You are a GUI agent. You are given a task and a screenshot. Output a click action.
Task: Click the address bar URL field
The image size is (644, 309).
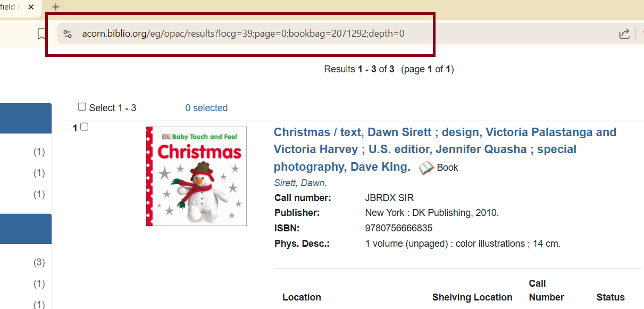pos(243,34)
